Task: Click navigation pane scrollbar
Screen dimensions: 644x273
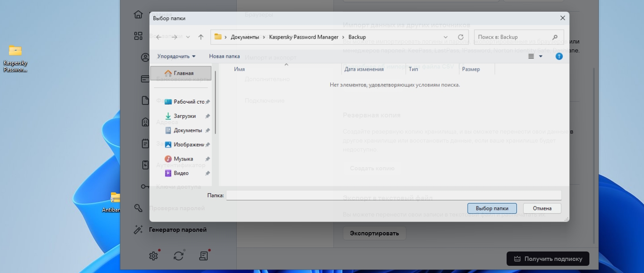Action: [x=216, y=101]
